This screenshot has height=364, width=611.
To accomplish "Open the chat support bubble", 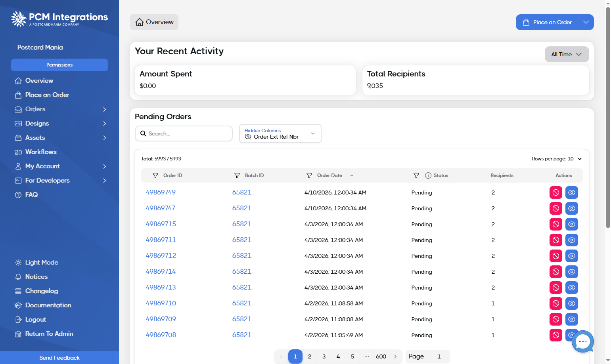I will [x=582, y=341].
